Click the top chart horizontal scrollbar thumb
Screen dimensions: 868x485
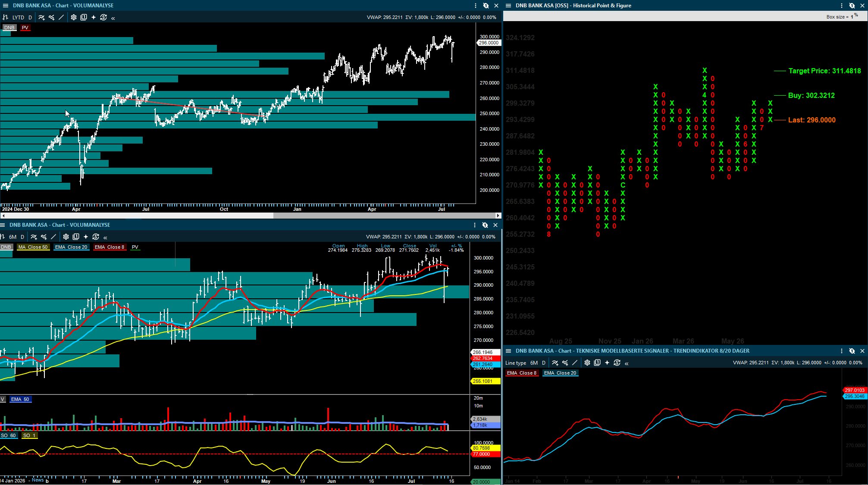point(384,216)
